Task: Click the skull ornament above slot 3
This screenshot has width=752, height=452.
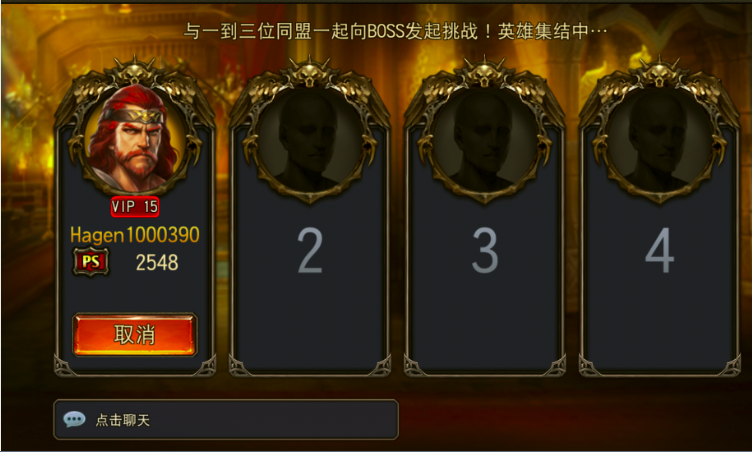Action: [x=484, y=73]
